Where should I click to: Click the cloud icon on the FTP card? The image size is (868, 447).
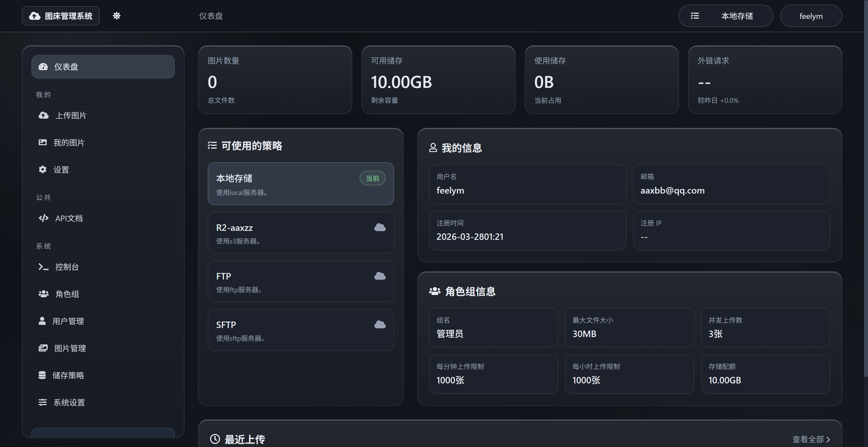click(x=380, y=275)
